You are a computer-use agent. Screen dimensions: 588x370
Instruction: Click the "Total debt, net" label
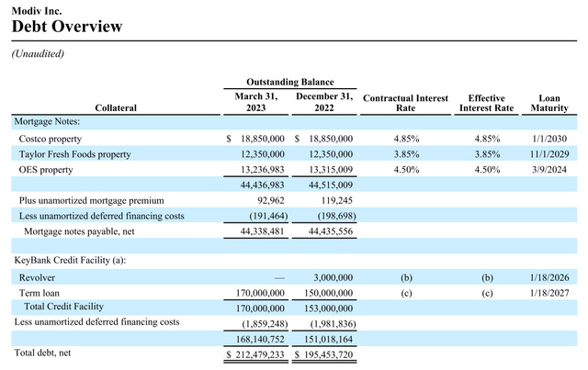[42, 353]
